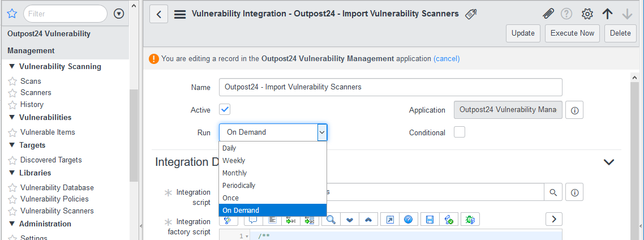The width and height of the screenshot is (644, 240).
Task: Click the Integration script lookup magnifier
Action: click(x=553, y=192)
